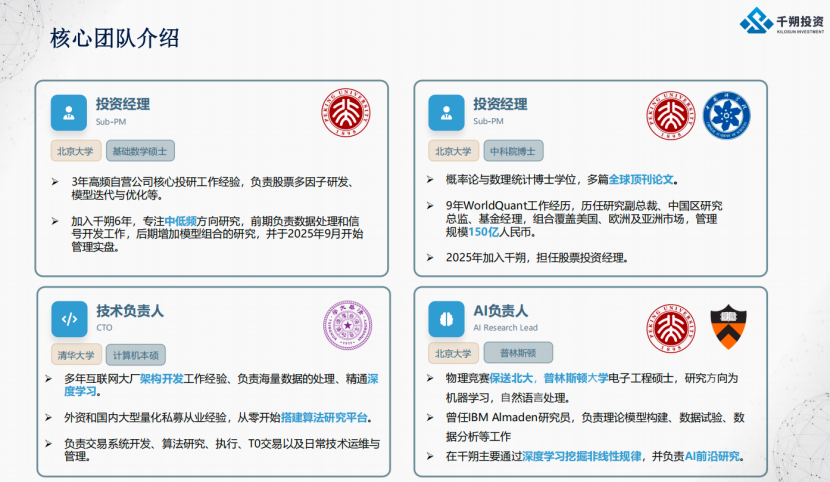Select the 计算机本硕 tag
The image size is (830, 482).
coord(136,355)
